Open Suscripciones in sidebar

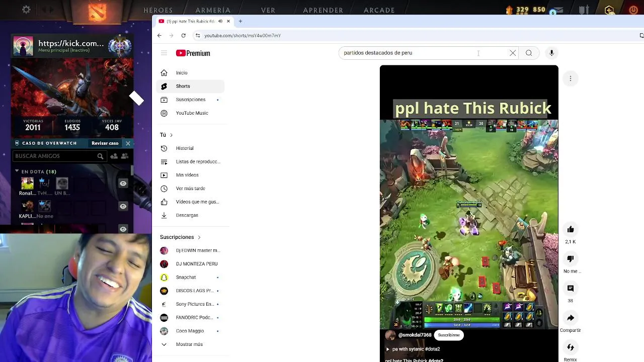pyautogui.click(x=190, y=100)
